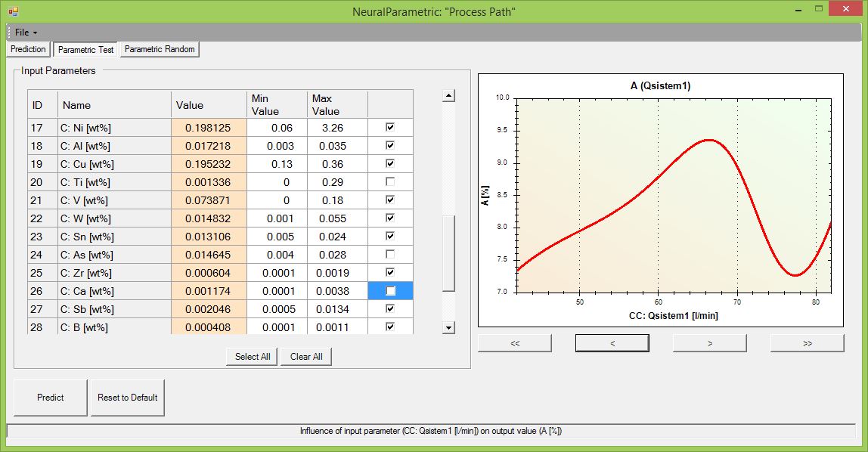
Task: Jump to first chart with << button
Action: [x=515, y=343]
